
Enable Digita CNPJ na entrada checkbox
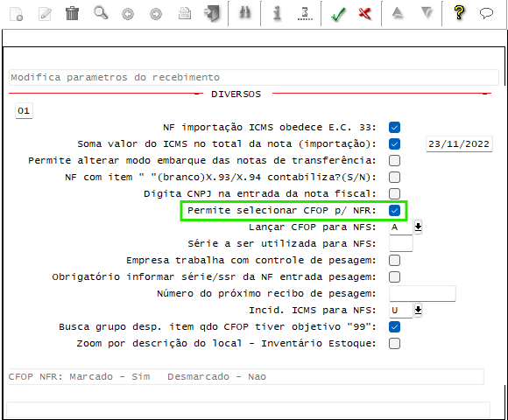coord(394,193)
